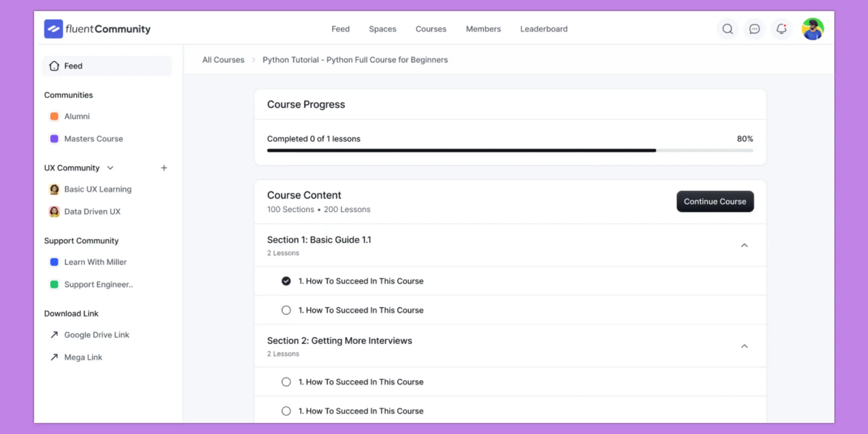Go back to All Courses breadcrumb
Image resolution: width=868 pixels, height=434 pixels.
point(223,60)
